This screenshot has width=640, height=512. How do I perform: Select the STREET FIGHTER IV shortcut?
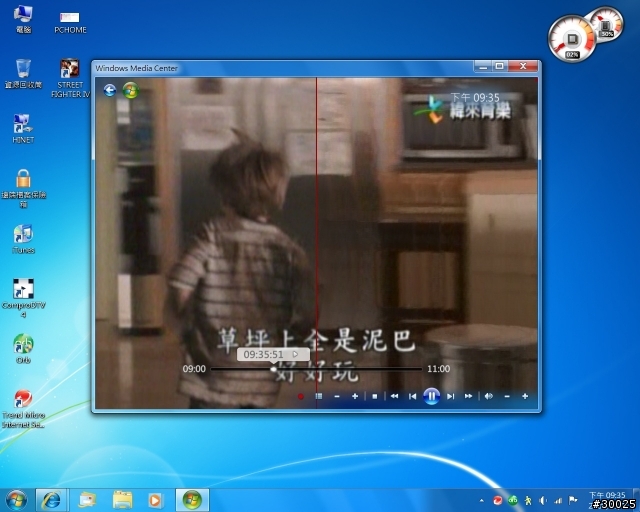click(x=70, y=78)
